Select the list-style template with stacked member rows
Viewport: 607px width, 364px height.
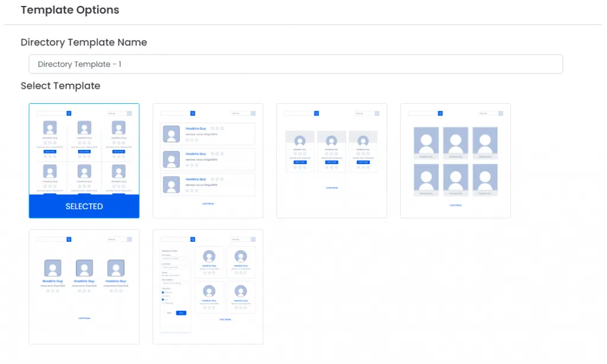tap(207, 161)
